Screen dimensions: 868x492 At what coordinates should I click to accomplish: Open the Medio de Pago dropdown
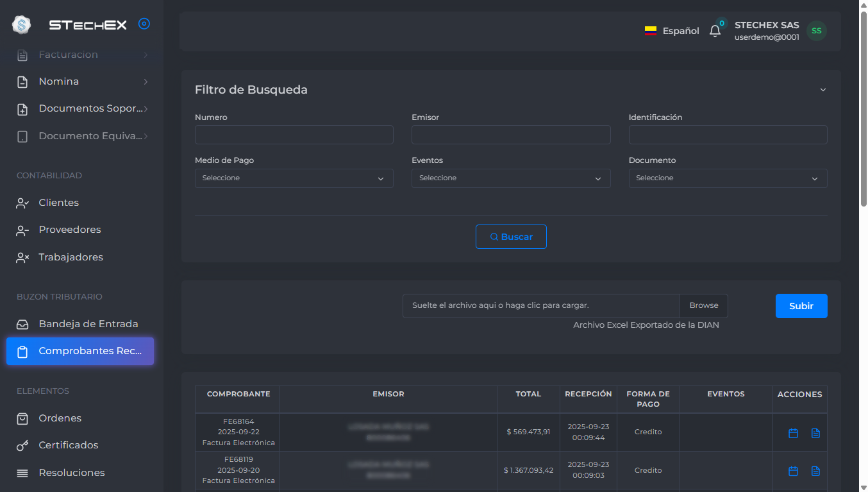click(x=294, y=178)
